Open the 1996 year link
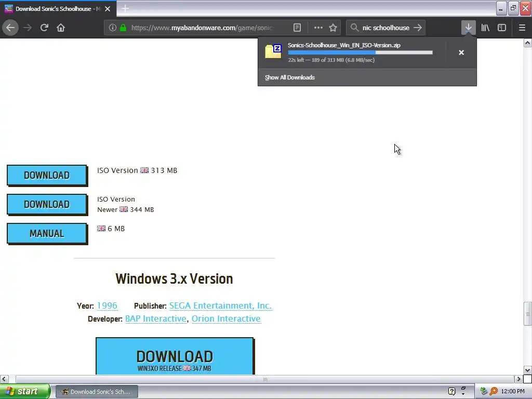Image resolution: width=532 pixels, height=399 pixels. (107, 305)
